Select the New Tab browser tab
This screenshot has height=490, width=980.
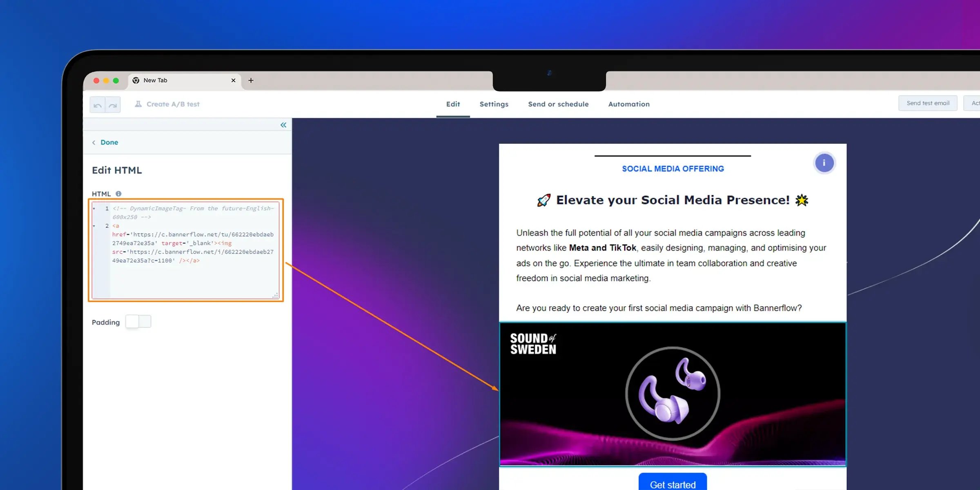(185, 80)
